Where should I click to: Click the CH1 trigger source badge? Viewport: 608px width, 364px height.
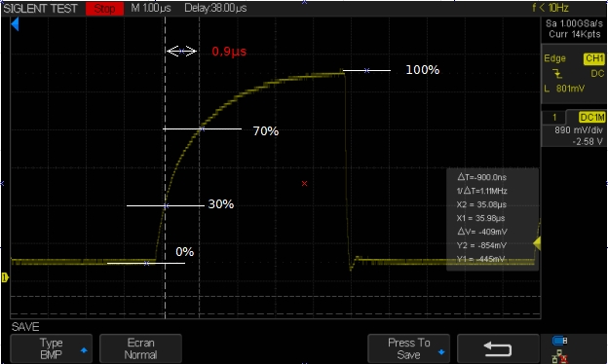(x=594, y=58)
